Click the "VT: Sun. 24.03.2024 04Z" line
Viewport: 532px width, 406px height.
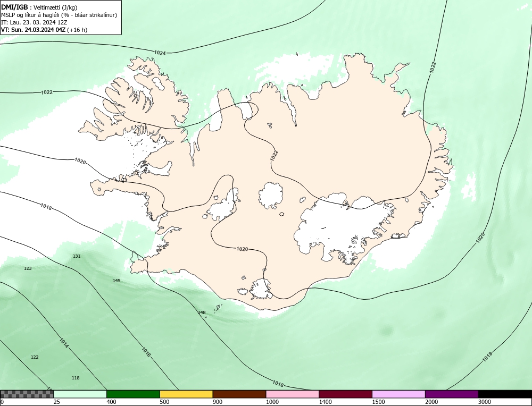[x=44, y=30]
